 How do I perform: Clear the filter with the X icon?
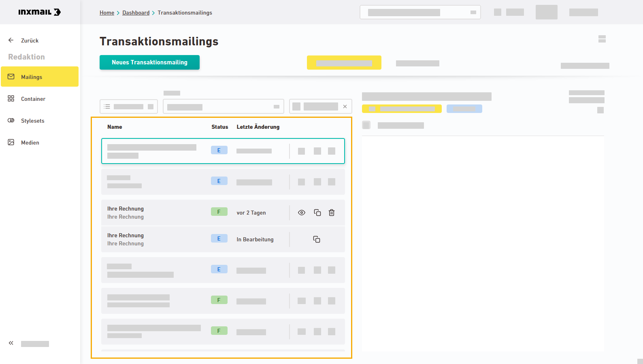click(x=345, y=106)
